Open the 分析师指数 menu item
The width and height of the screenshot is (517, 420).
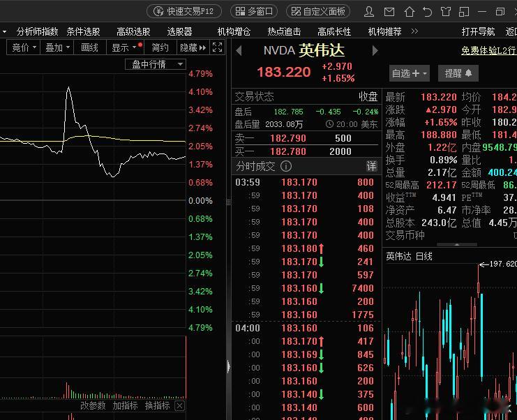point(37,31)
